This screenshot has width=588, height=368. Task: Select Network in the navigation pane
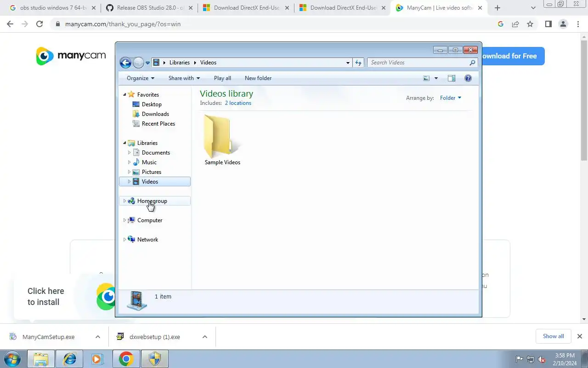(147, 240)
